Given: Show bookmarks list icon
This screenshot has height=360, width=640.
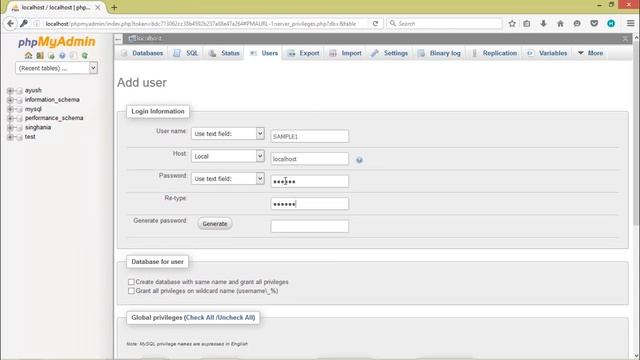Looking at the screenshot, I should click(x=527, y=24).
